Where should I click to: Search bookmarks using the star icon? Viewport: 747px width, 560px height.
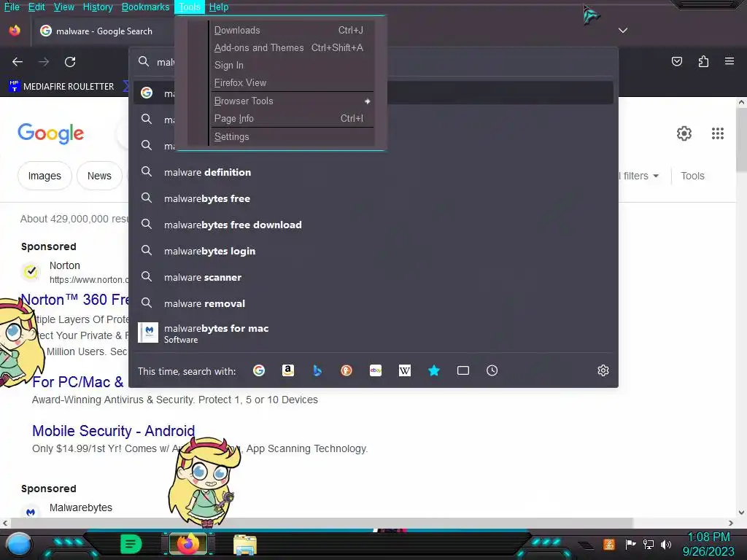click(434, 370)
